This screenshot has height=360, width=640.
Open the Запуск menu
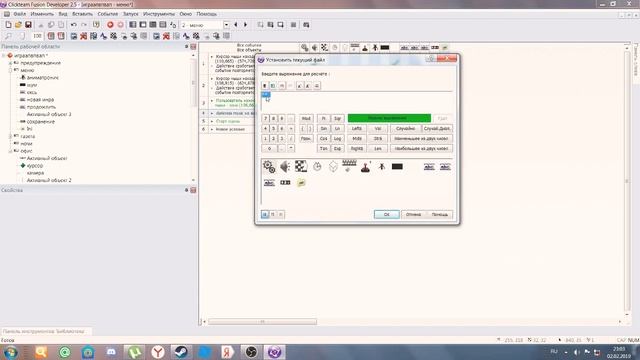point(131,14)
